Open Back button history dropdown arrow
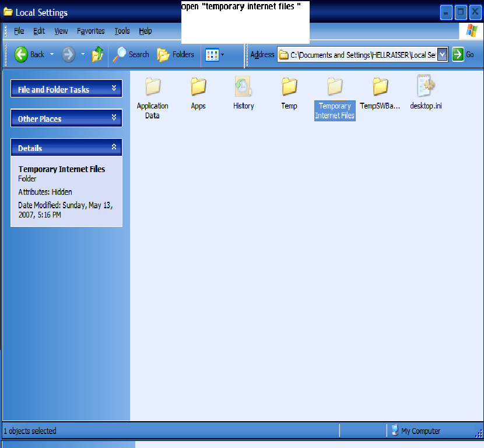 [52, 54]
